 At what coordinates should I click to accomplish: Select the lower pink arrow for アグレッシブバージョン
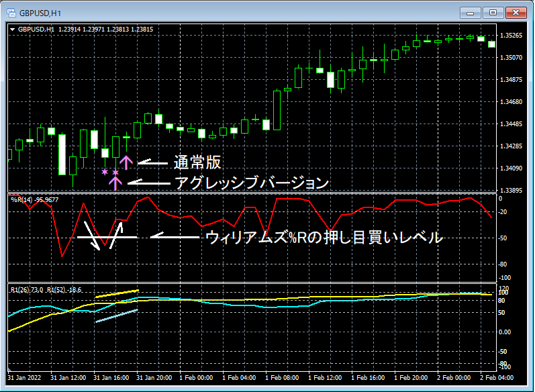coord(115,183)
